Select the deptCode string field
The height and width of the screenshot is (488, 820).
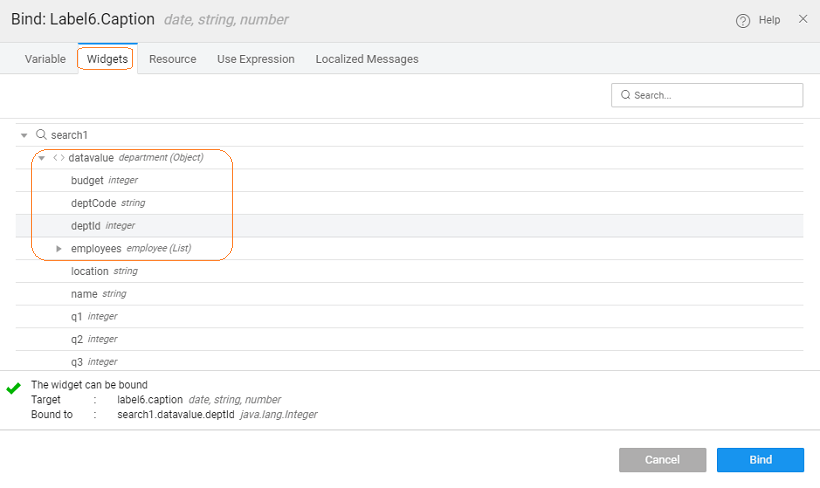pos(94,203)
